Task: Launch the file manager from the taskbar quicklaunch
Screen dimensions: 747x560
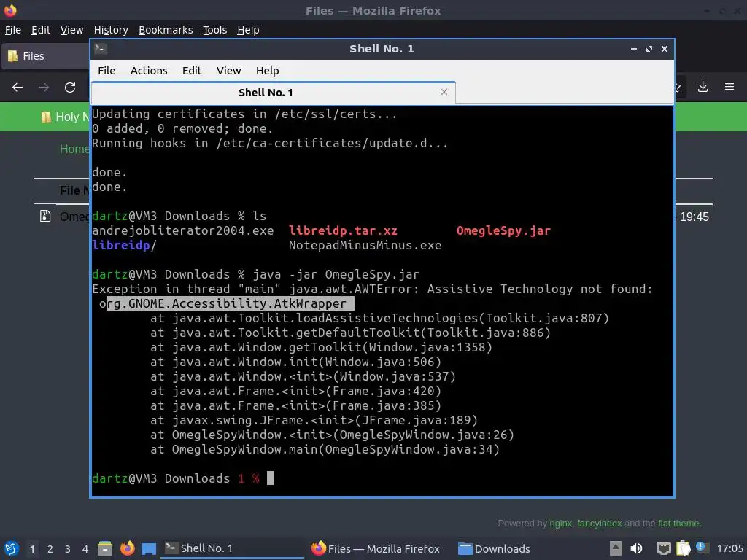Action: pyautogui.click(x=105, y=548)
